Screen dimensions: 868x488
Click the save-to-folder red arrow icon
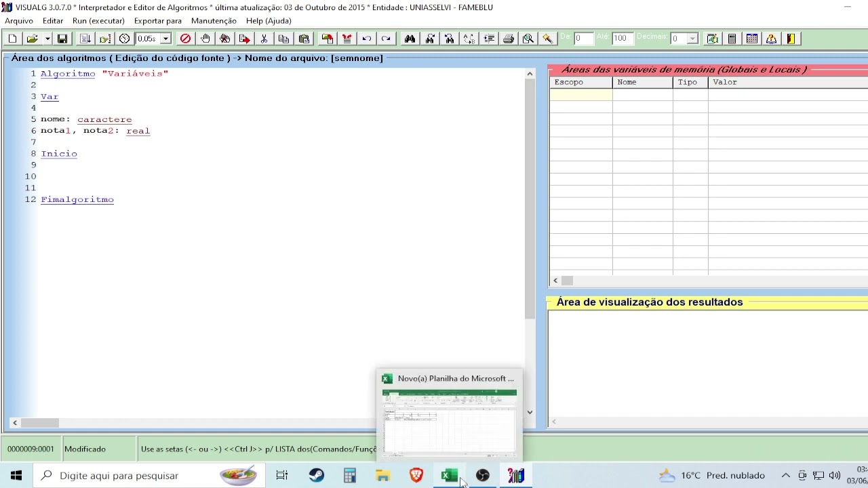(327, 39)
